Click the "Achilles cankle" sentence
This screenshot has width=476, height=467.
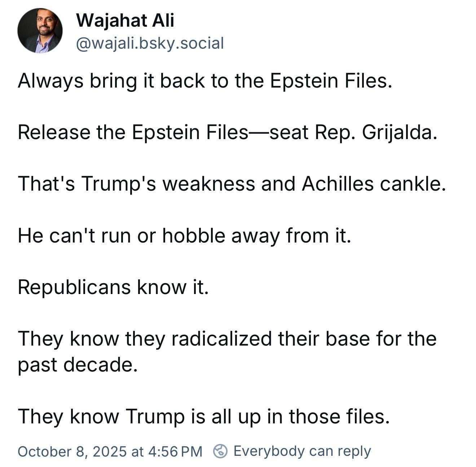[232, 184]
